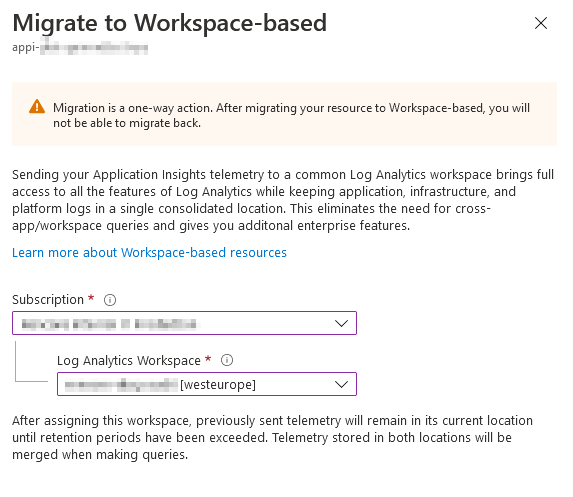
Task: Close the Migrate to Workspace-based panel
Action: point(540,23)
